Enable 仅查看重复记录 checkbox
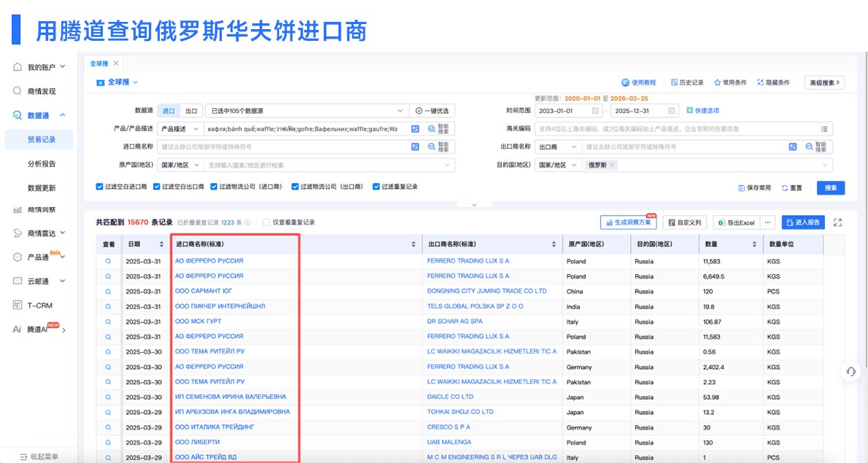Screen dimensions: 868x463 [267, 222]
